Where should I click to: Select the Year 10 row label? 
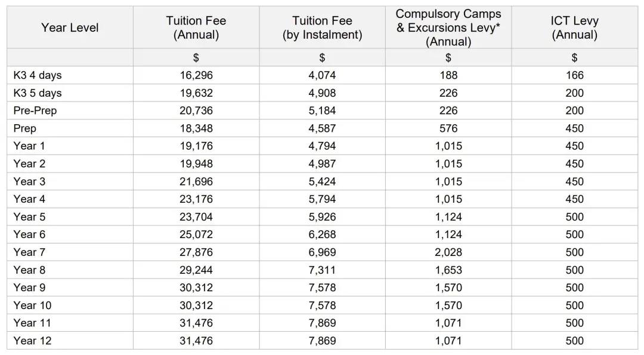tap(32, 305)
